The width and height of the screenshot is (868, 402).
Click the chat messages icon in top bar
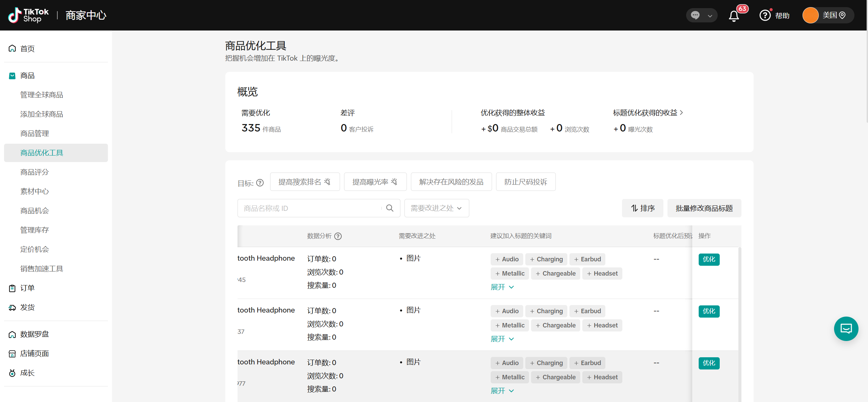[x=695, y=15]
